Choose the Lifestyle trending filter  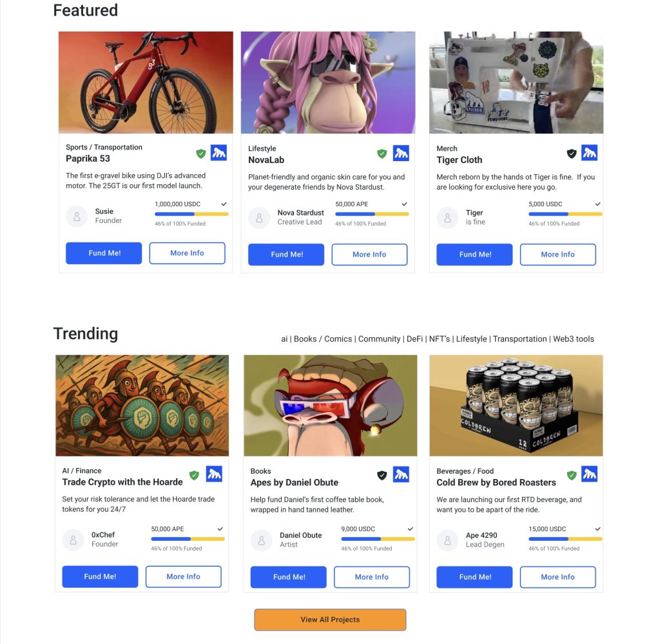click(x=471, y=339)
